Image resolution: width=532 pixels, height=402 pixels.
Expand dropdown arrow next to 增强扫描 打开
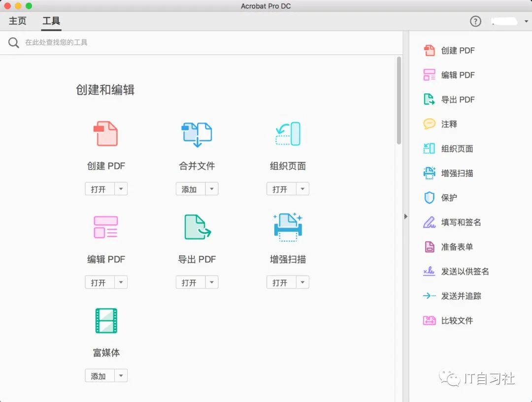[302, 282]
